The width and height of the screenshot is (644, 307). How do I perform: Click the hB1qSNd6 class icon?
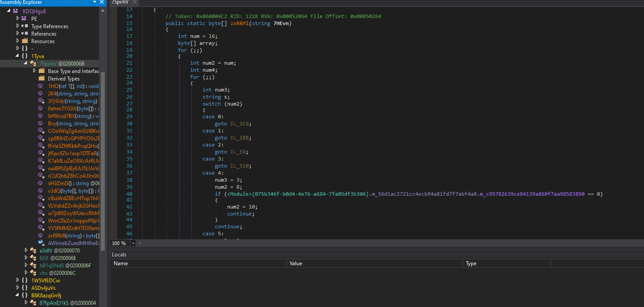click(33, 265)
